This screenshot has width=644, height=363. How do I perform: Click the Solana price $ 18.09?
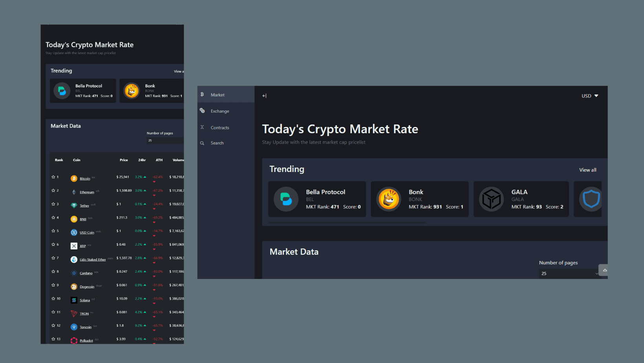pyautogui.click(x=122, y=299)
